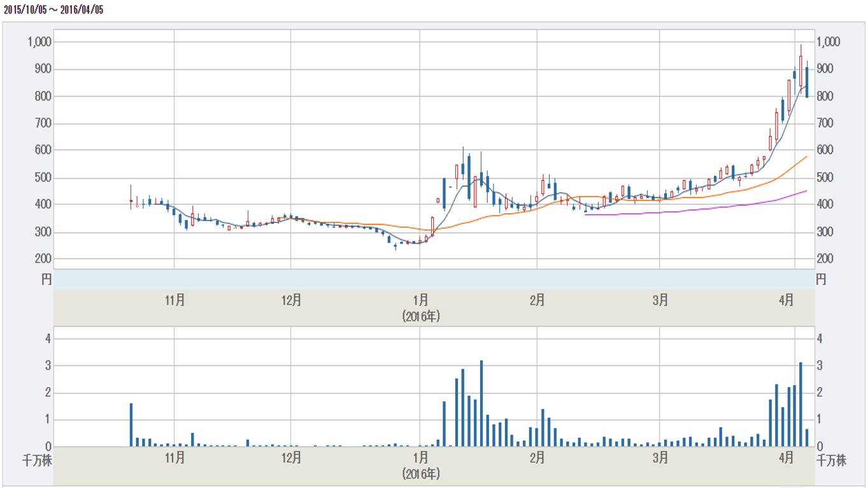This screenshot has height=488, width=868.
Task: Click the 0 label on left volume axis
Action: pos(48,446)
